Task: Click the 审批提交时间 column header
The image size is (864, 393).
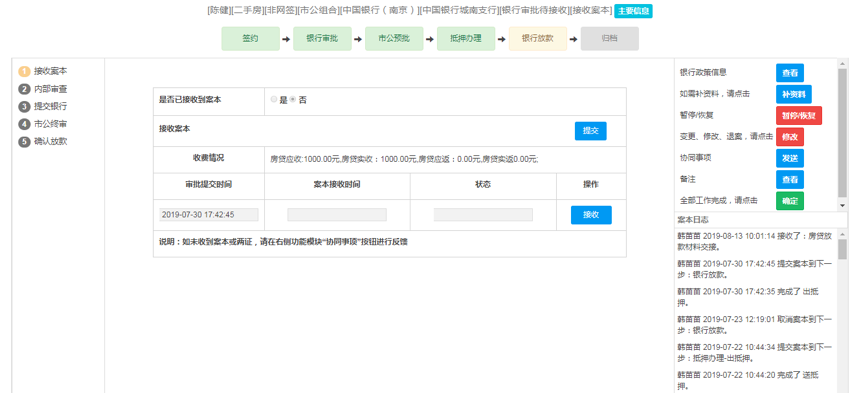Action: [x=208, y=185]
